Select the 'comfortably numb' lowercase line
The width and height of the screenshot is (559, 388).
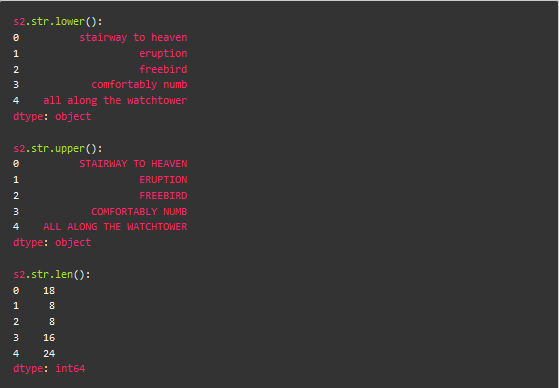pyautogui.click(x=139, y=85)
